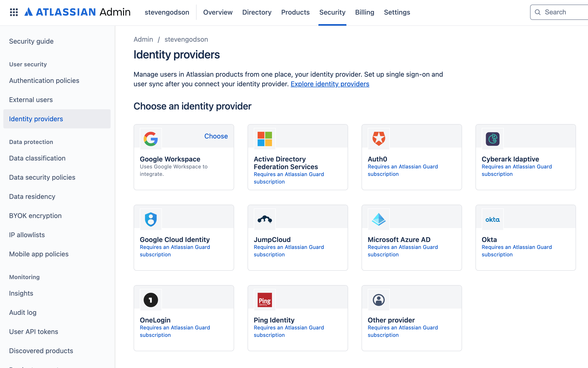Click the OneLogin card title
The width and height of the screenshot is (588, 368).
point(155,320)
